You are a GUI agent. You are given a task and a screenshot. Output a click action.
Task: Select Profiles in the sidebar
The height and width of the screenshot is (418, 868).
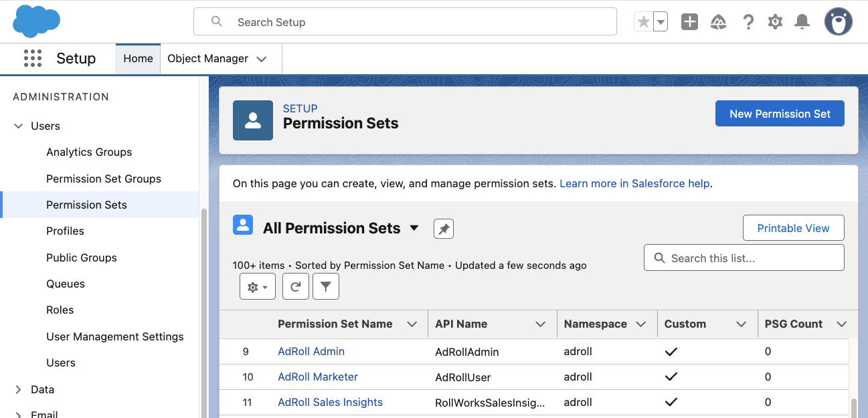(65, 231)
